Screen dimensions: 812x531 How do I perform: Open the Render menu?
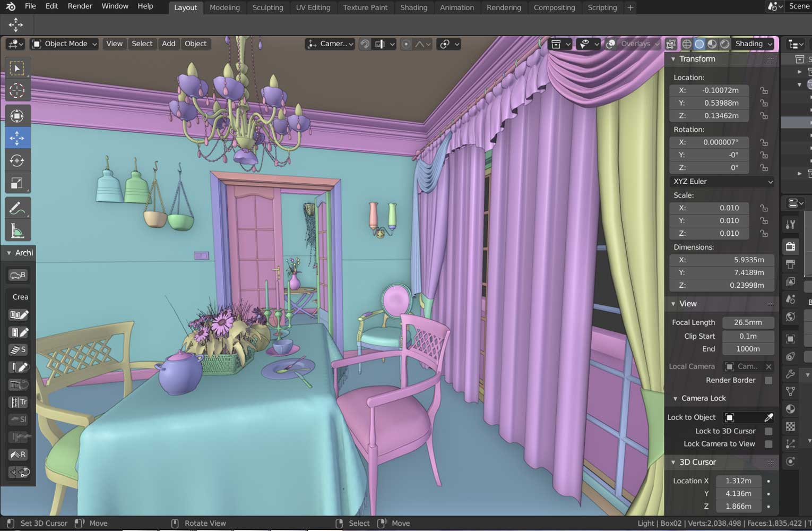tap(80, 6)
